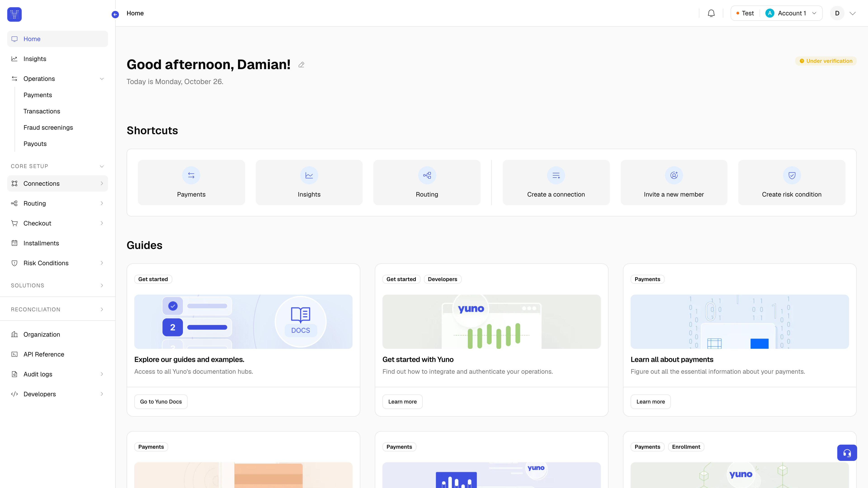Open Risk Conditions in sidebar

tap(58, 263)
